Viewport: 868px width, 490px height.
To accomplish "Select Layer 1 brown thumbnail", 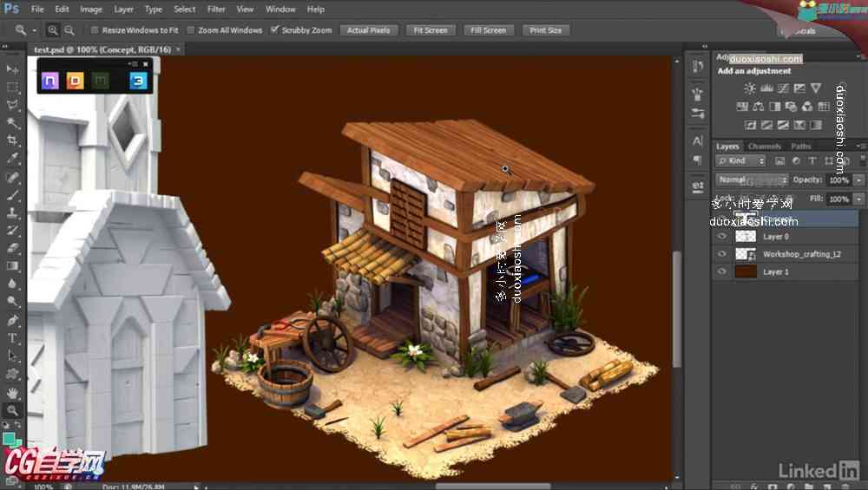I will pos(745,271).
